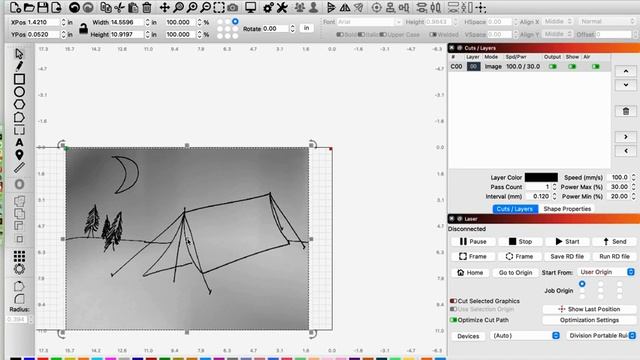Toggle the aspect ratio lock icon
Viewport: 640px width, 360px height.
(x=83, y=29)
